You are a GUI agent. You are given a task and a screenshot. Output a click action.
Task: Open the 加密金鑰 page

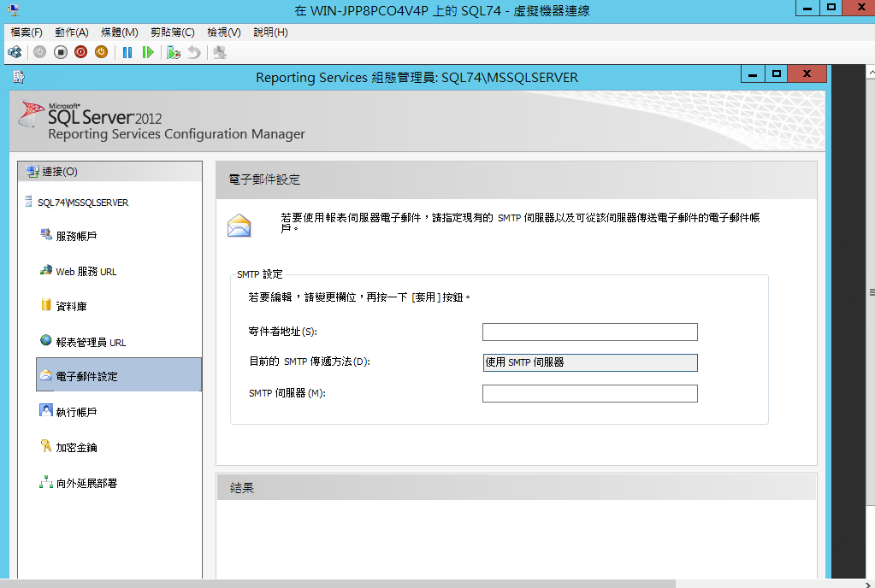(x=76, y=448)
